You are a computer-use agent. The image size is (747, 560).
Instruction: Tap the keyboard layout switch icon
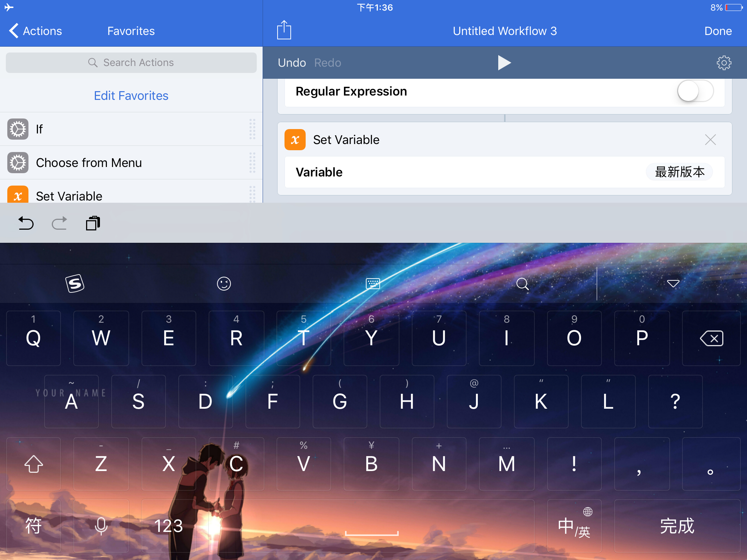(373, 284)
